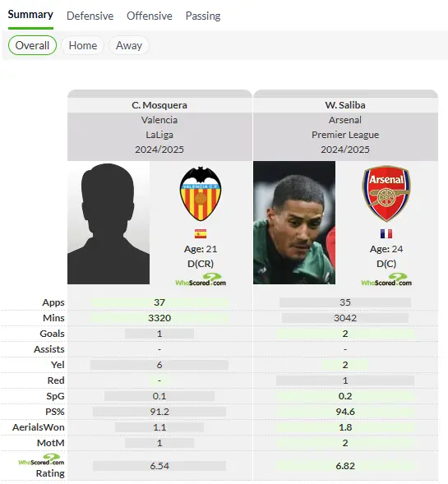Click the France flag icon
This screenshot has width=448, height=484.
[386, 233]
